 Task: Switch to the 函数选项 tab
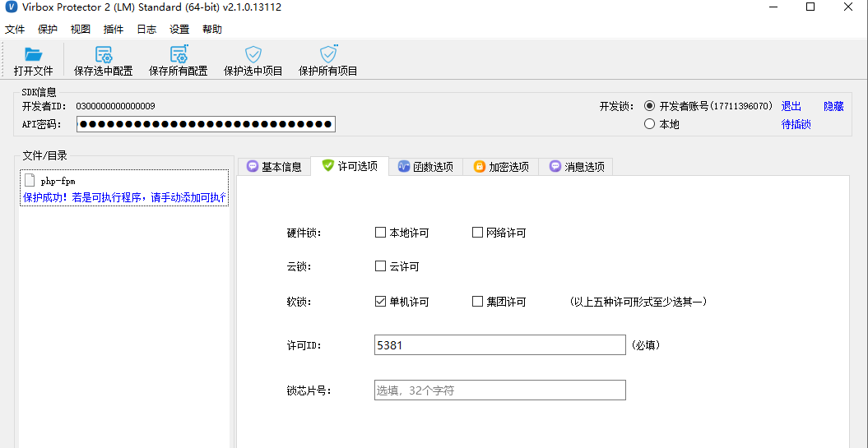tap(425, 167)
